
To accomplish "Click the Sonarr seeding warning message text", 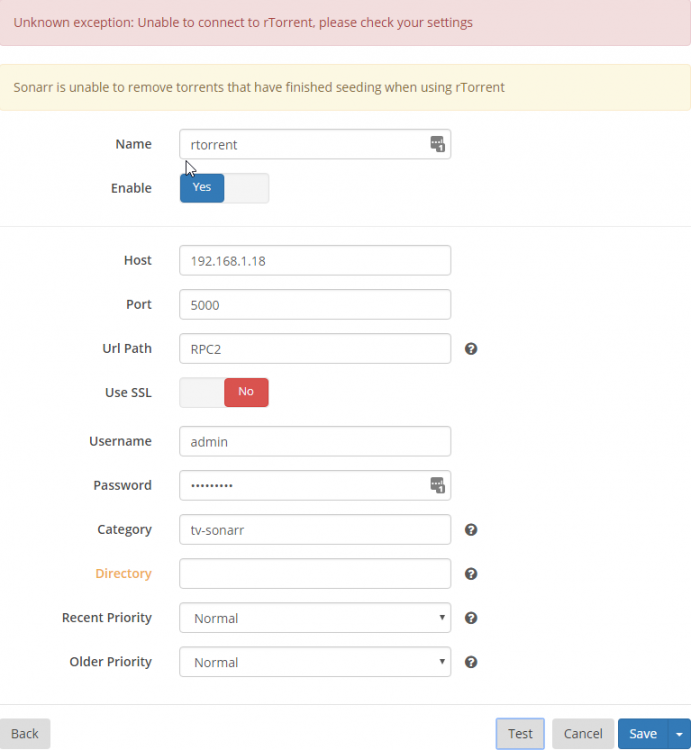I will click(x=259, y=88).
